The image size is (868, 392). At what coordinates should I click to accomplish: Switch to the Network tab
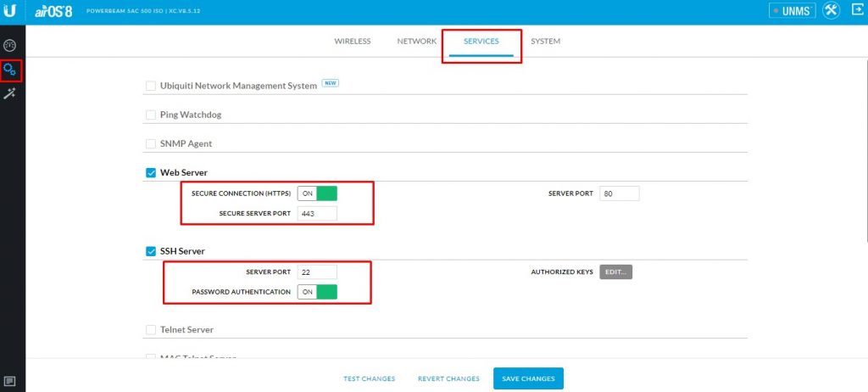click(x=416, y=42)
